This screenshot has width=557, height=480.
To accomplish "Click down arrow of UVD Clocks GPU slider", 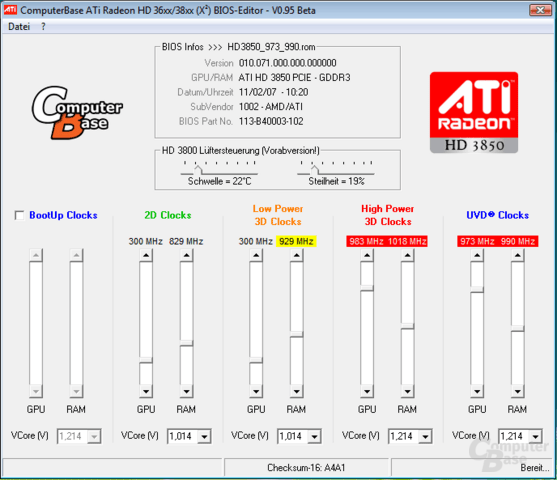I will pyautogui.click(x=477, y=392).
